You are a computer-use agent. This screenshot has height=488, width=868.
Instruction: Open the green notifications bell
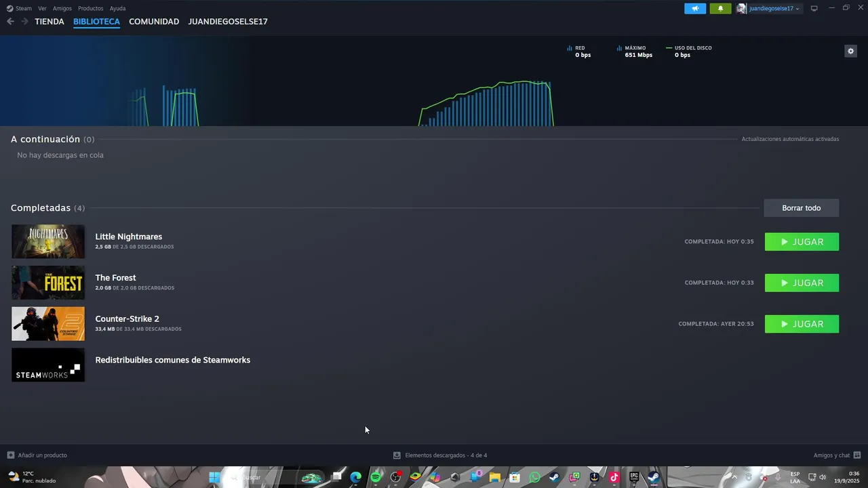[x=720, y=8]
